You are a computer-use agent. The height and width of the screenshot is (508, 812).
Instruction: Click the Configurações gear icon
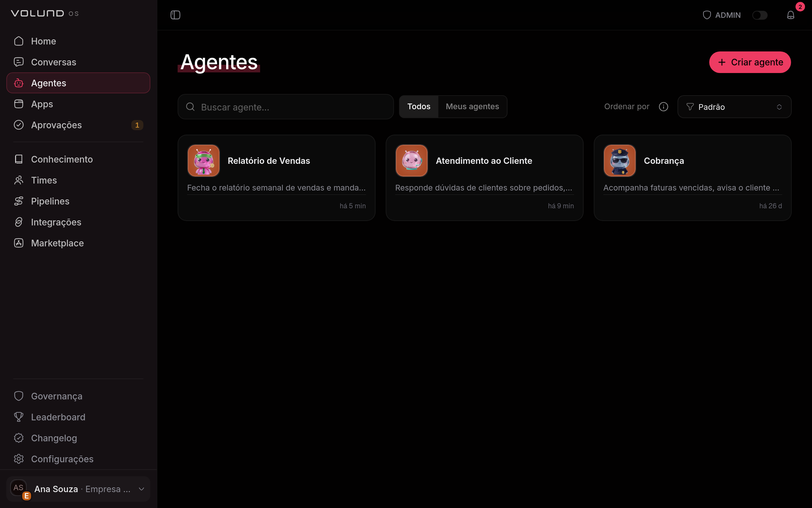click(x=19, y=458)
